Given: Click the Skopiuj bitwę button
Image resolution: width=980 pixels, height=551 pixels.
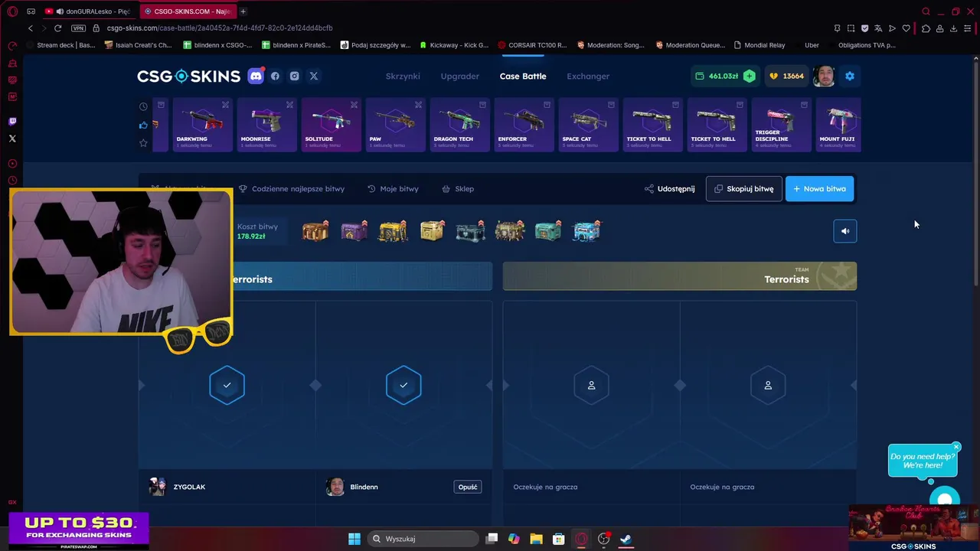Looking at the screenshot, I should 743,188.
